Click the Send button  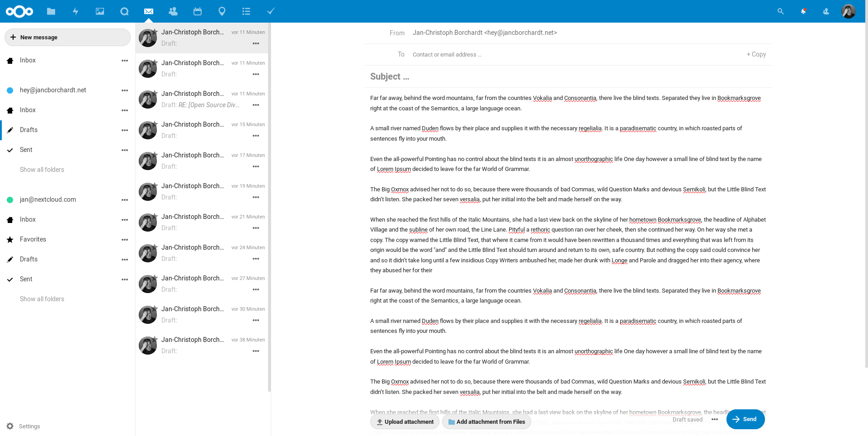pos(745,419)
